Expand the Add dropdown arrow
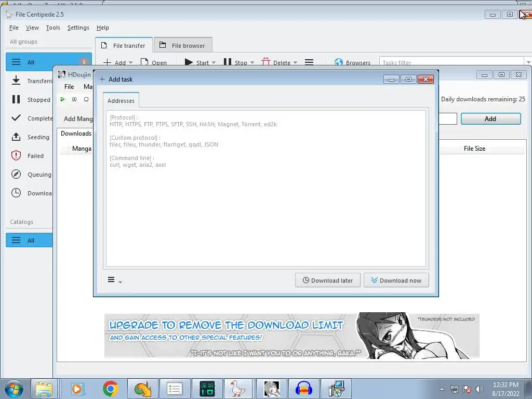 [130, 63]
